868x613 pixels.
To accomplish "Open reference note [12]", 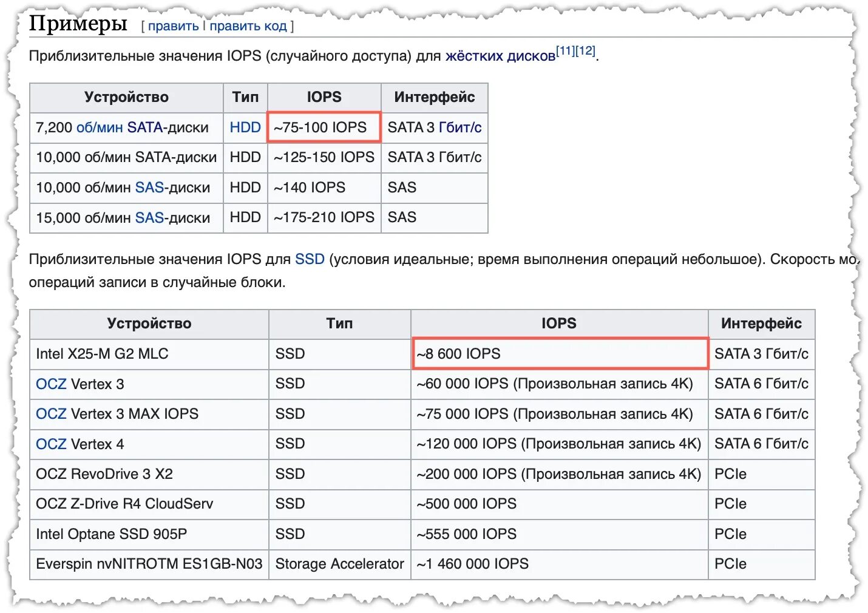I will pyautogui.click(x=585, y=50).
